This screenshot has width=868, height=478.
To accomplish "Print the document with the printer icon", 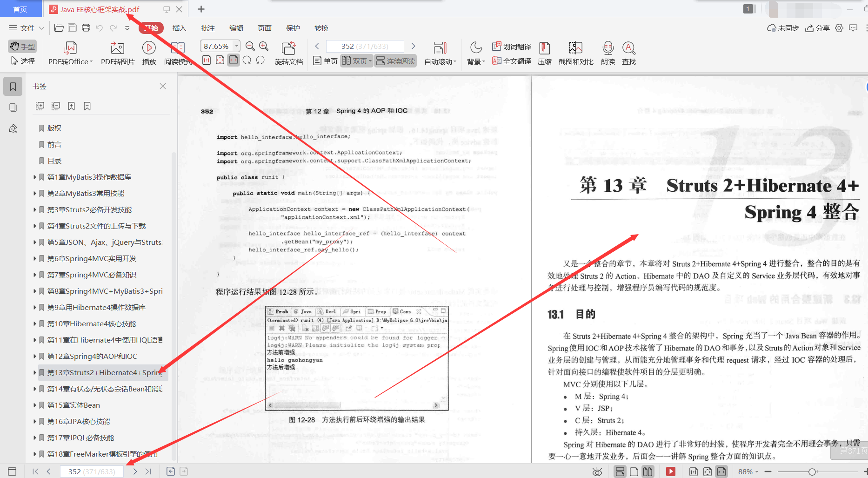I will (86, 28).
